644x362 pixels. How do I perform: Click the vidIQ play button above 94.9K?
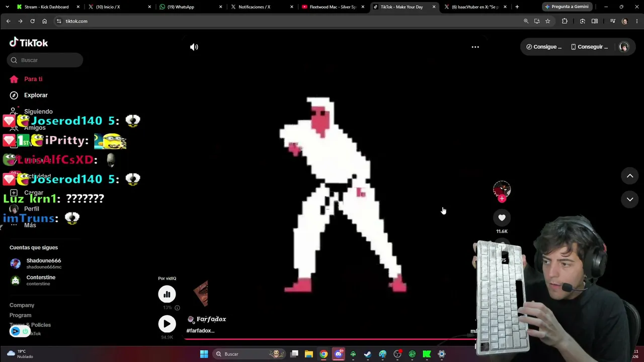click(167, 324)
